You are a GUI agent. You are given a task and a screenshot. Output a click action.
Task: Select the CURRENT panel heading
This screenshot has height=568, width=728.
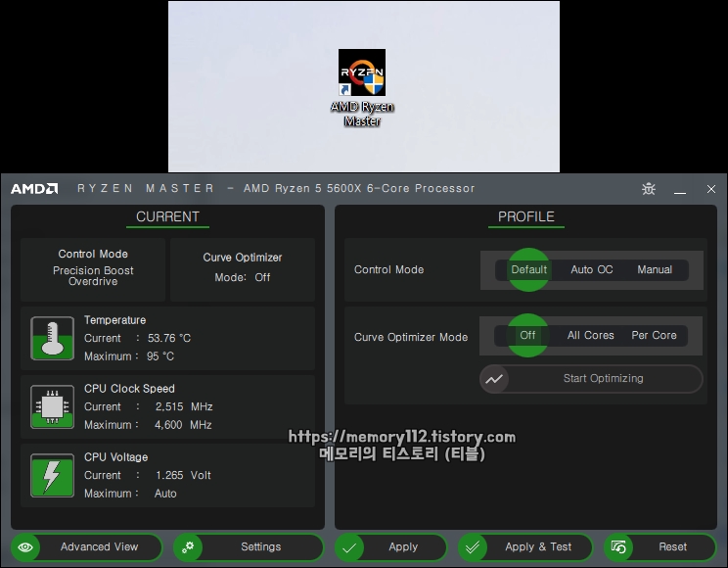[x=167, y=217]
